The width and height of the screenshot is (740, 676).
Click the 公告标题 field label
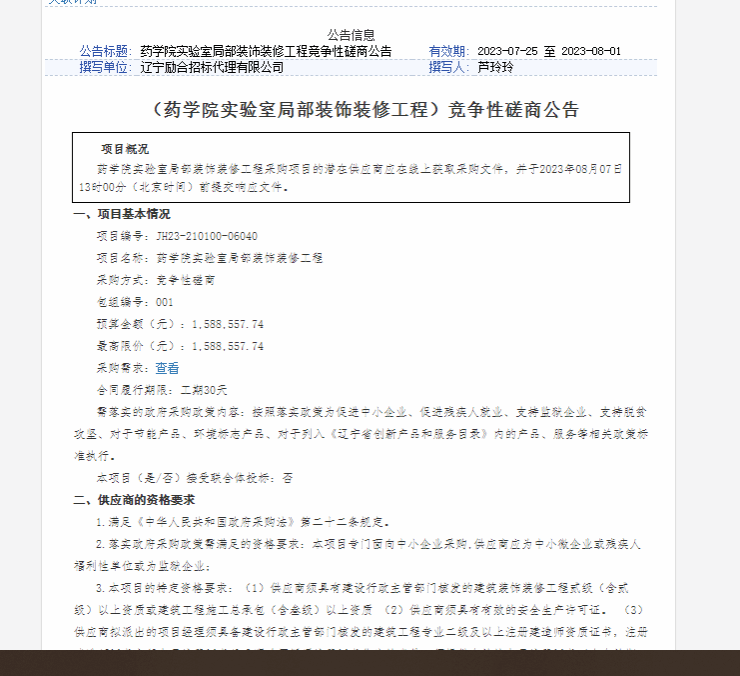click(105, 51)
